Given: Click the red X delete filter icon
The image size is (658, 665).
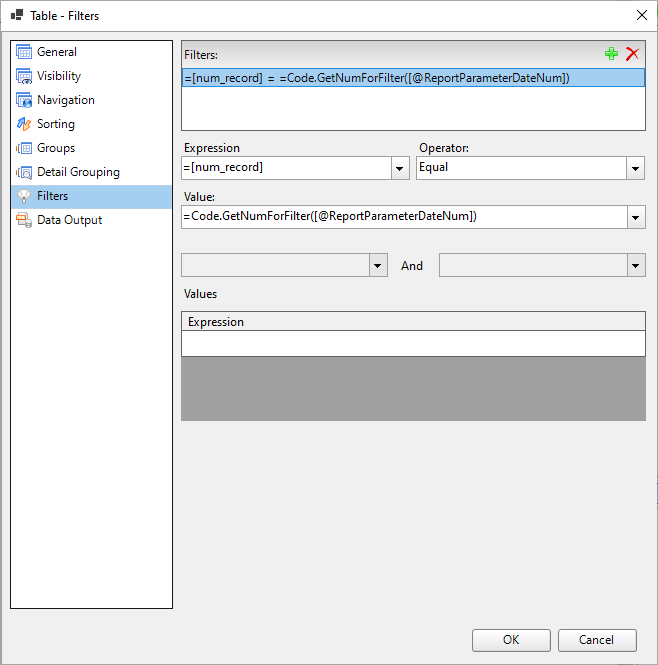Looking at the screenshot, I should click(632, 54).
